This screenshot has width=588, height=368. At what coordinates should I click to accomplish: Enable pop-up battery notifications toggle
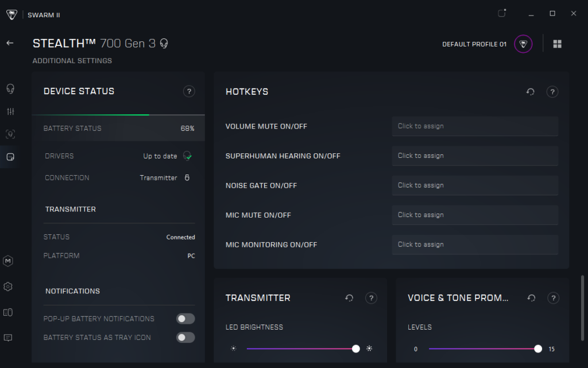point(185,319)
